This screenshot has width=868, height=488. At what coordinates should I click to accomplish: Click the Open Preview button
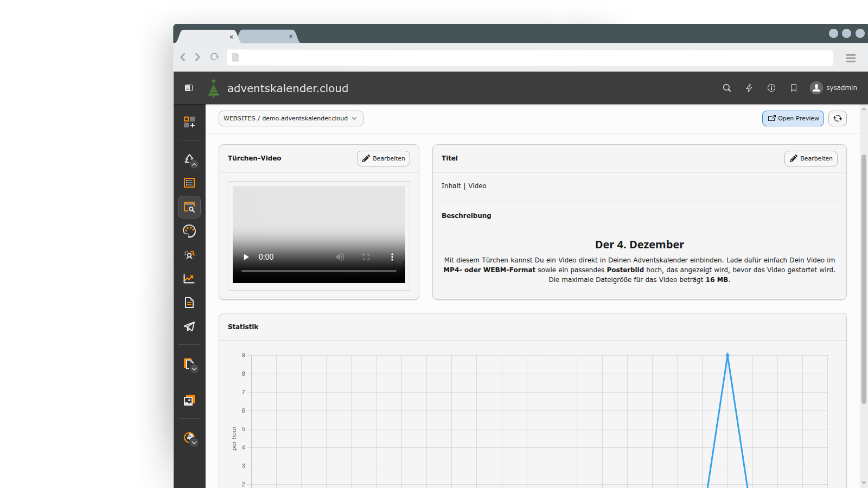click(x=793, y=118)
